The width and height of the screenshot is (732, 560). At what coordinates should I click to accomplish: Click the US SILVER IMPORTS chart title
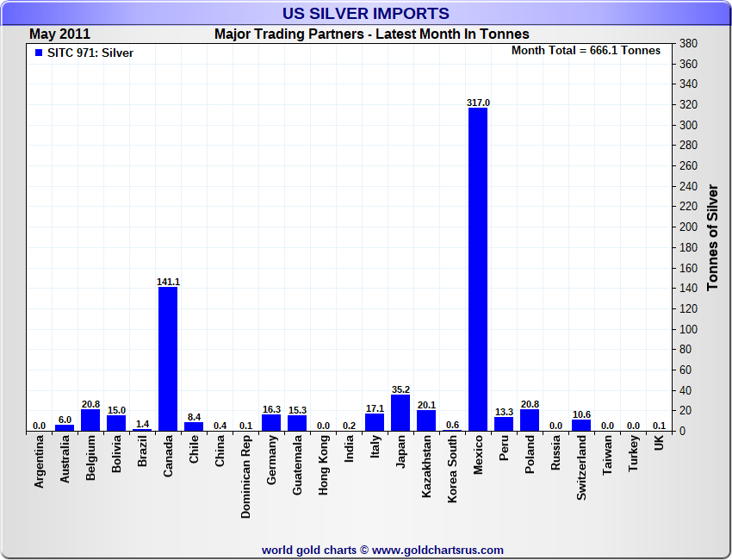tap(365, 13)
